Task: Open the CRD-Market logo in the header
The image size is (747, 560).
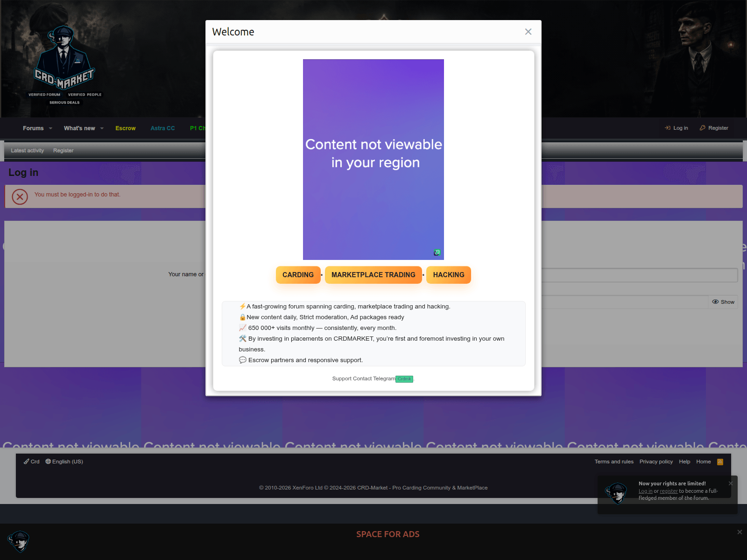Action: tap(65, 65)
